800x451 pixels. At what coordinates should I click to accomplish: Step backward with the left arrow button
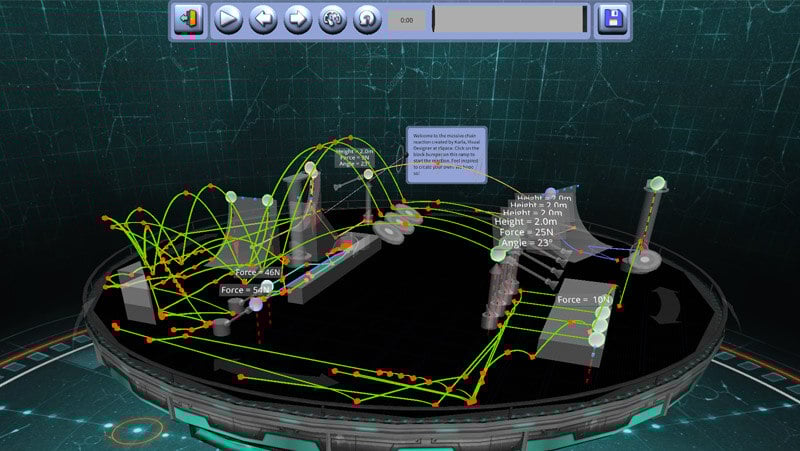[x=263, y=19]
